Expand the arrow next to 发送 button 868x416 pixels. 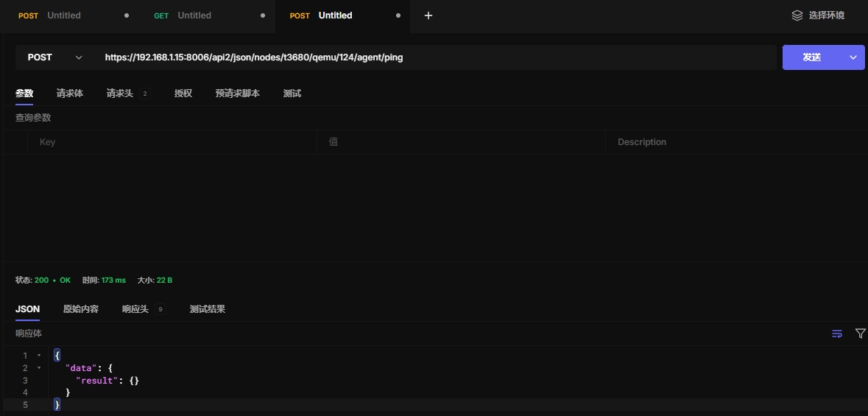854,57
